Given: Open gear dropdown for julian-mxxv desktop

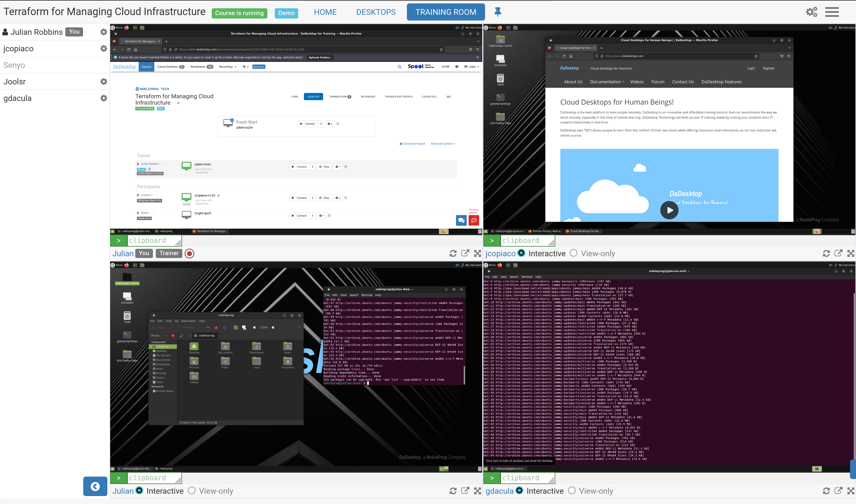Looking at the screenshot, I should (337, 167).
